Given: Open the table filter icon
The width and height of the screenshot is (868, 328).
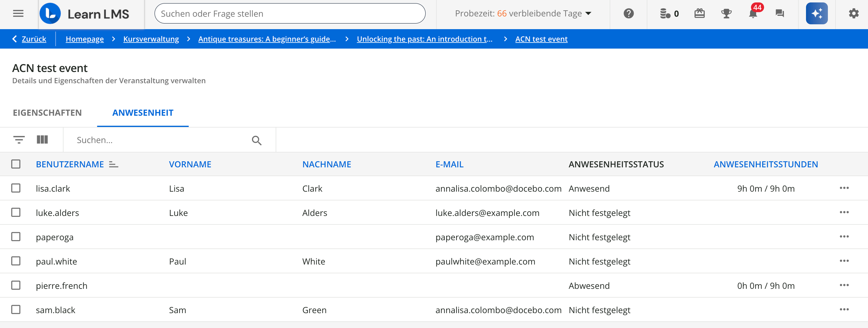Looking at the screenshot, I should (x=19, y=139).
